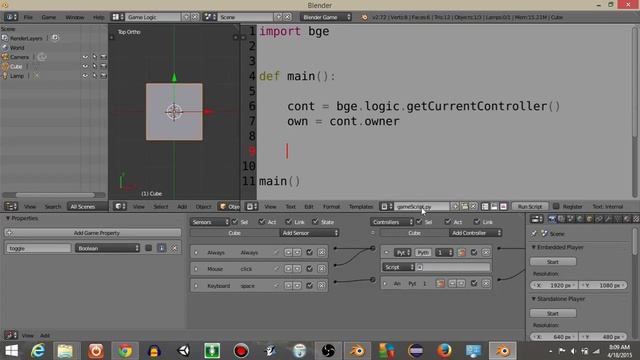The image size is (640, 360).
Task: Open 3D view editor type selector
Action: [119, 207]
